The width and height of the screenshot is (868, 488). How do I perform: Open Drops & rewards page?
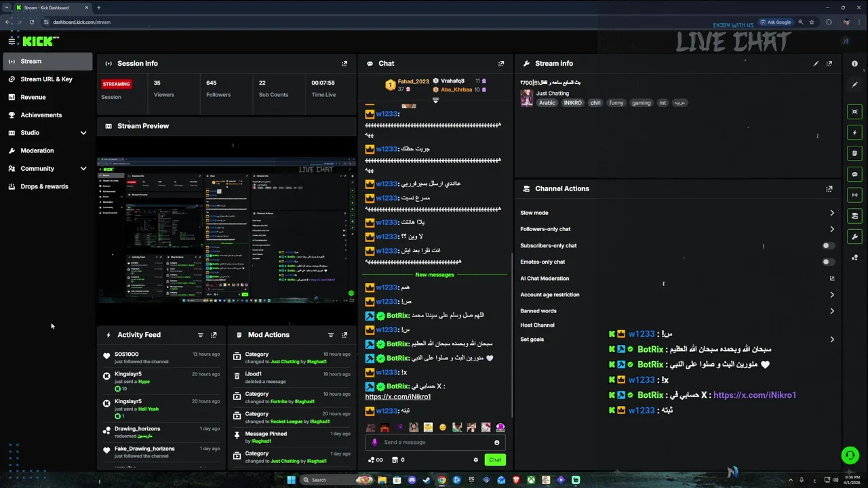pos(47,187)
